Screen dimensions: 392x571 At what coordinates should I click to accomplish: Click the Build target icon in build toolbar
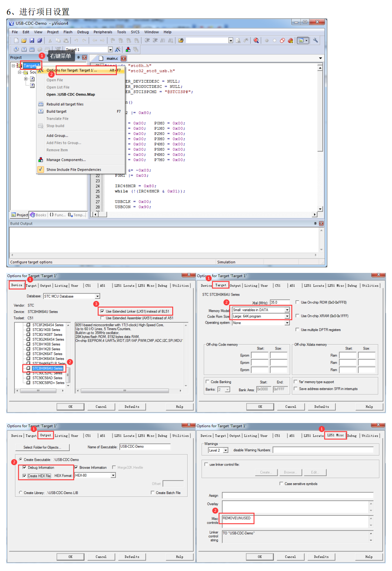[x=24, y=49]
